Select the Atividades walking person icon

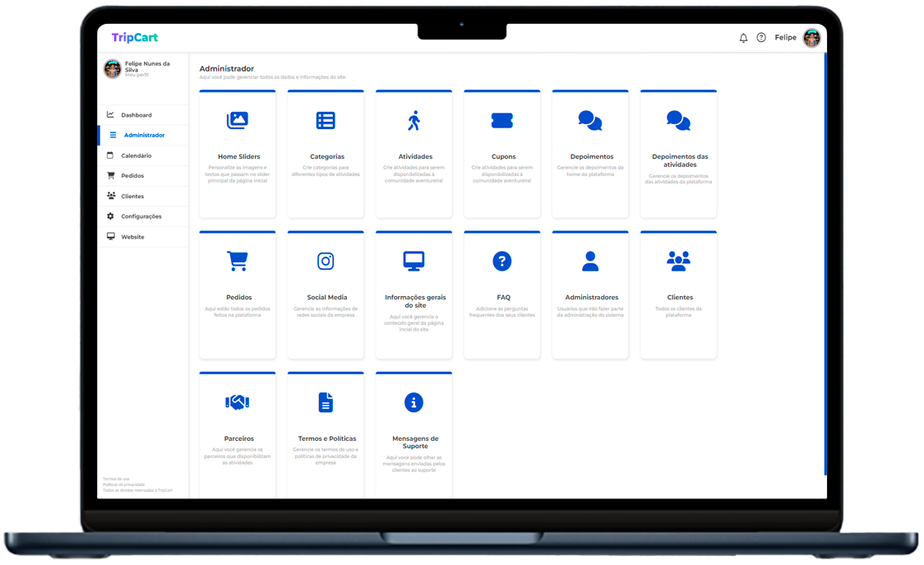[413, 120]
